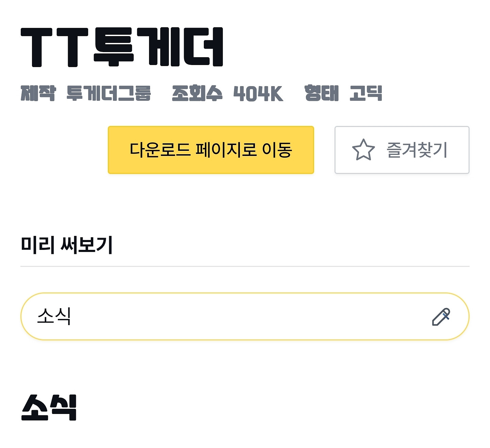
Task: Click the TT letters in the font title
Action: [x=54, y=47]
